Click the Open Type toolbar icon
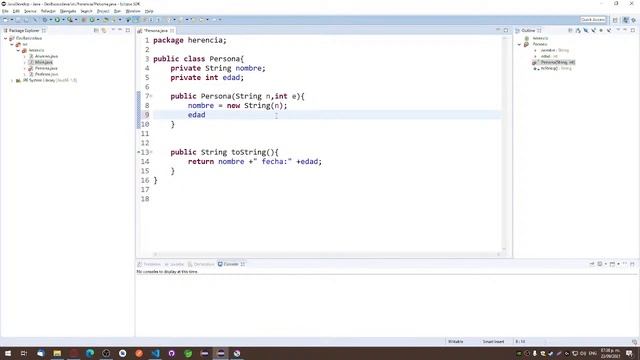 click(106, 20)
